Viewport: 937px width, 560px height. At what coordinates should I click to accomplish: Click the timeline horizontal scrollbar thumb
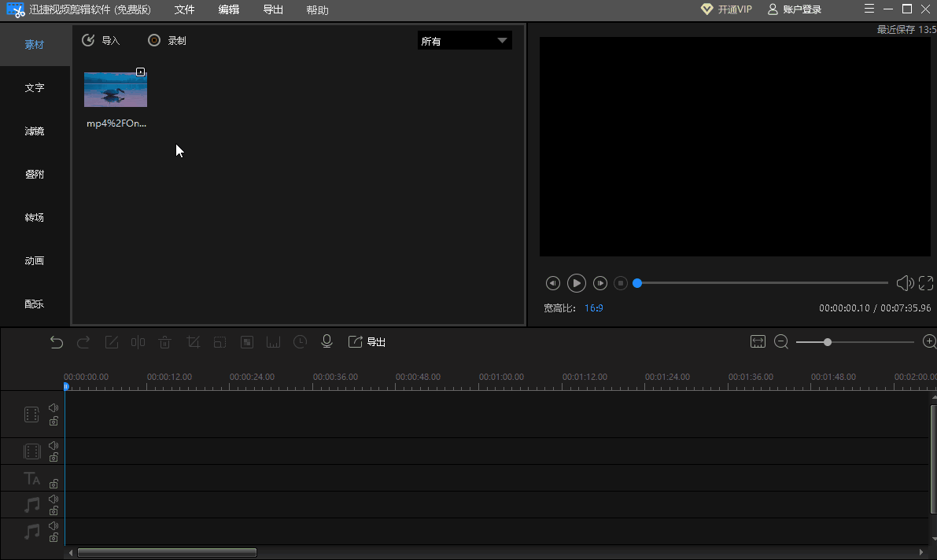tap(167, 552)
